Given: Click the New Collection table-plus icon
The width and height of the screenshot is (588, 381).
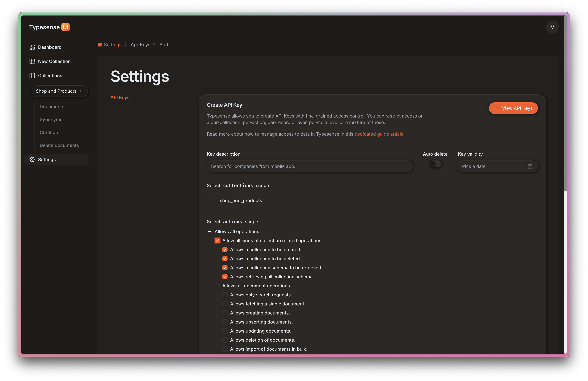Looking at the screenshot, I should pos(32,61).
